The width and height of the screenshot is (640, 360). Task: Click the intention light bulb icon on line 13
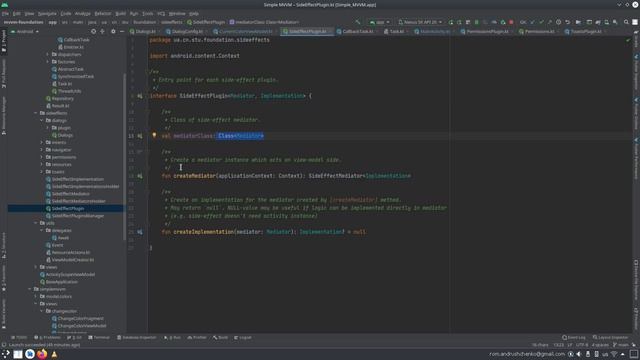point(154,135)
